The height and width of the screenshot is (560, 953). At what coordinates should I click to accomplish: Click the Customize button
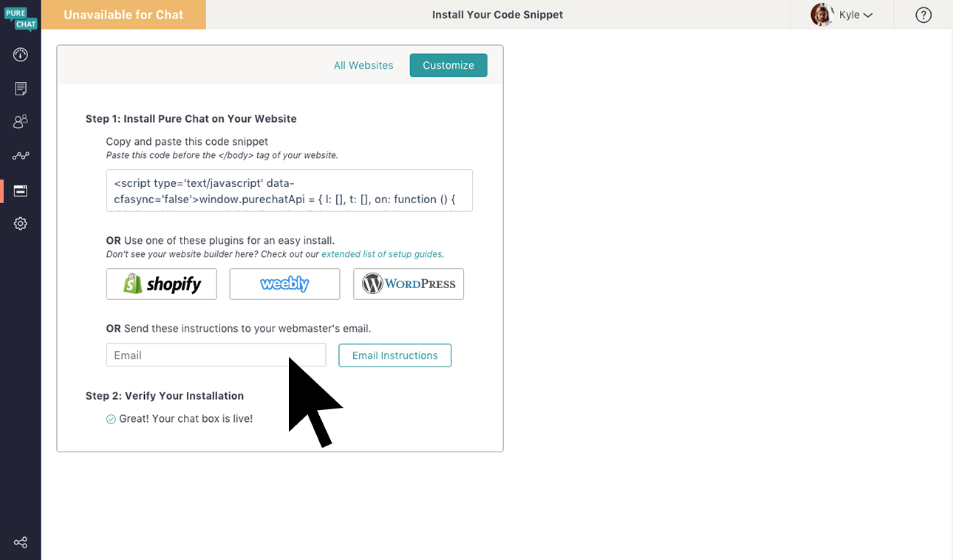point(448,65)
